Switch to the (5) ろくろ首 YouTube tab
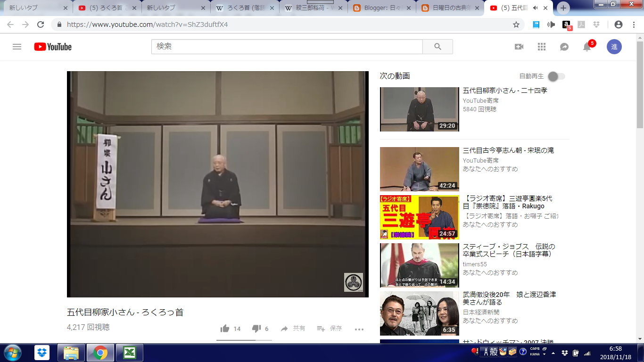 click(x=107, y=8)
